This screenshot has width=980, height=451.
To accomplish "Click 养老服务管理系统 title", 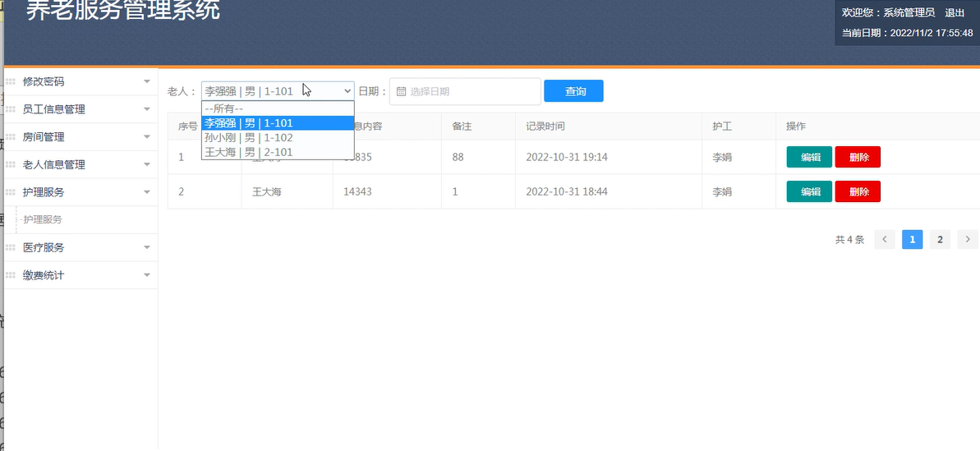I will pyautogui.click(x=123, y=11).
